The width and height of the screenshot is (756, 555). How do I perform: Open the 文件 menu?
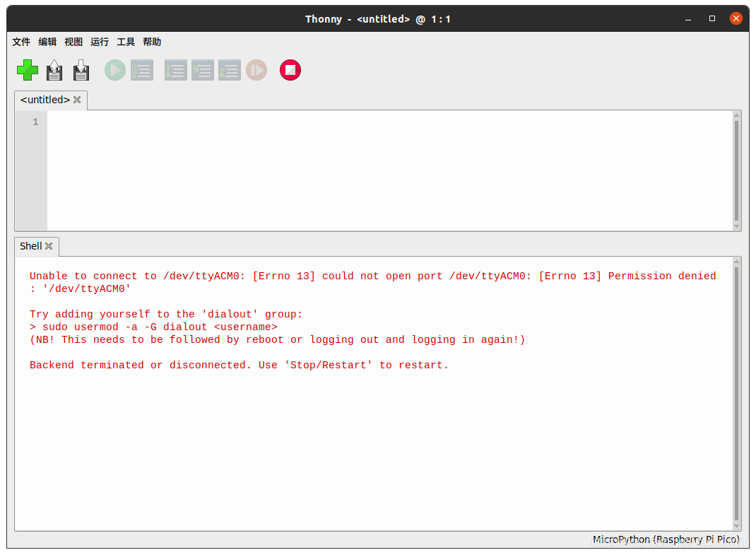pyautogui.click(x=21, y=42)
